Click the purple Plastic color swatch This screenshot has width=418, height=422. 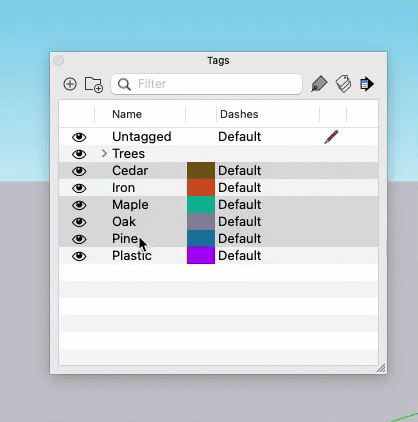point(201,256)
